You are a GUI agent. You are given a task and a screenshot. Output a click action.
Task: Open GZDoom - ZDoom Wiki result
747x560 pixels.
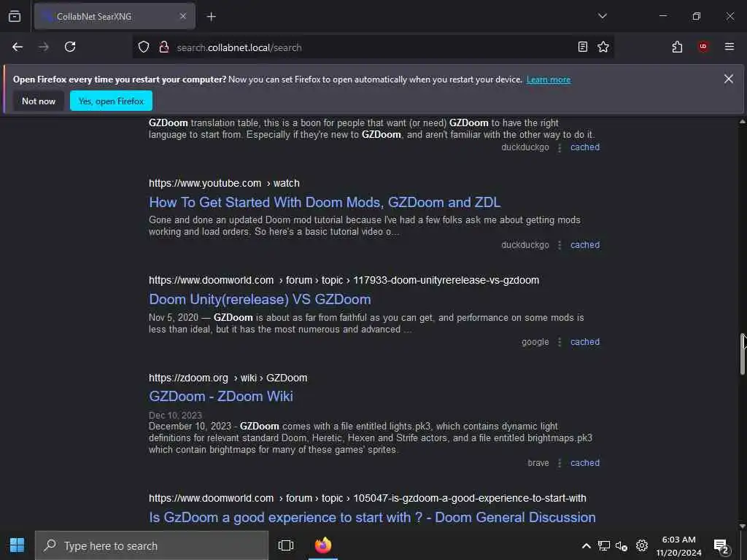point(221,396)
